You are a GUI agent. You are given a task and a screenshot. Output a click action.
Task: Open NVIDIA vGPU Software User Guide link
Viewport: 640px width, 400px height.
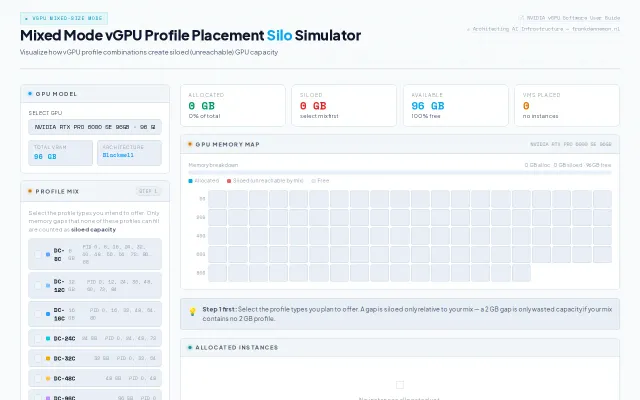click(573, 18)
